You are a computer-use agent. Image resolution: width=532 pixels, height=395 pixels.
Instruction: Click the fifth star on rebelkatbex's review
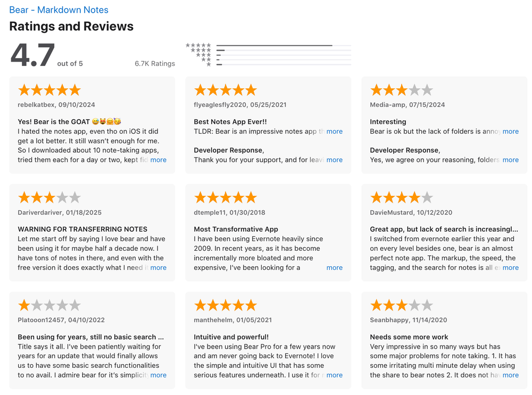pyautogui.click(x=76, y=89)
